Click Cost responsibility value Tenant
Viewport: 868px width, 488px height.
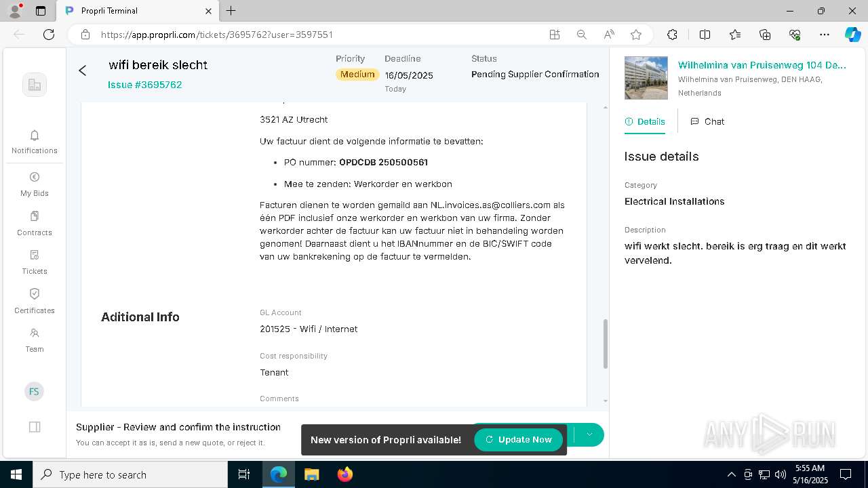(274, 372)
